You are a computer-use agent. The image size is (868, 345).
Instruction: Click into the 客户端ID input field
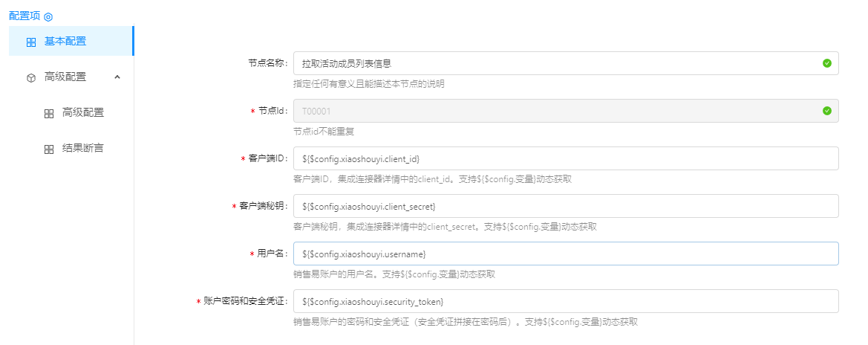[x=566, y=158]
